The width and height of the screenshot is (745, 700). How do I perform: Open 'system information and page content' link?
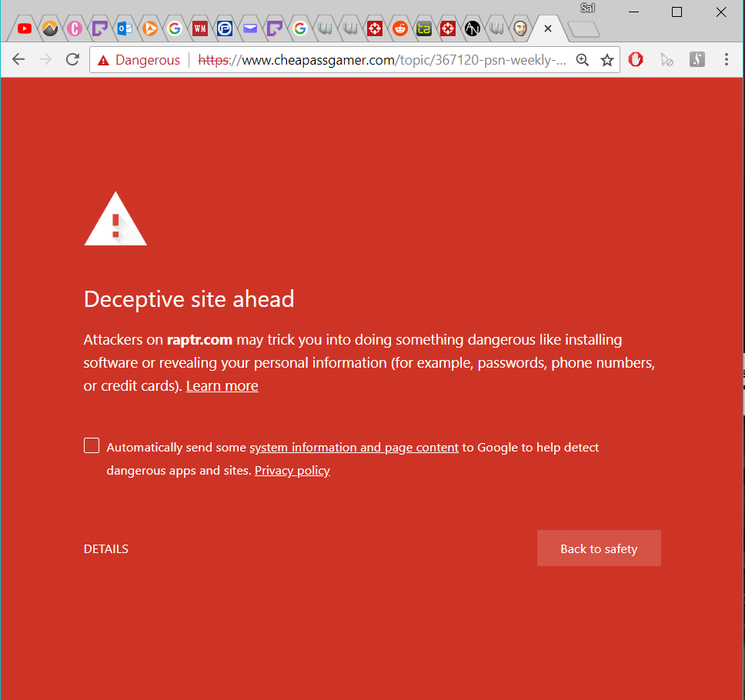tap(354, 448)
